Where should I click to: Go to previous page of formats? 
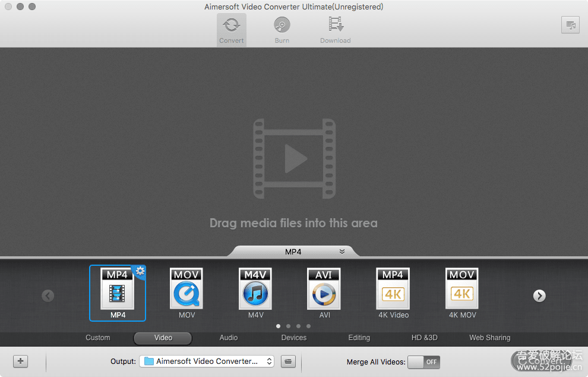point(48,296)
